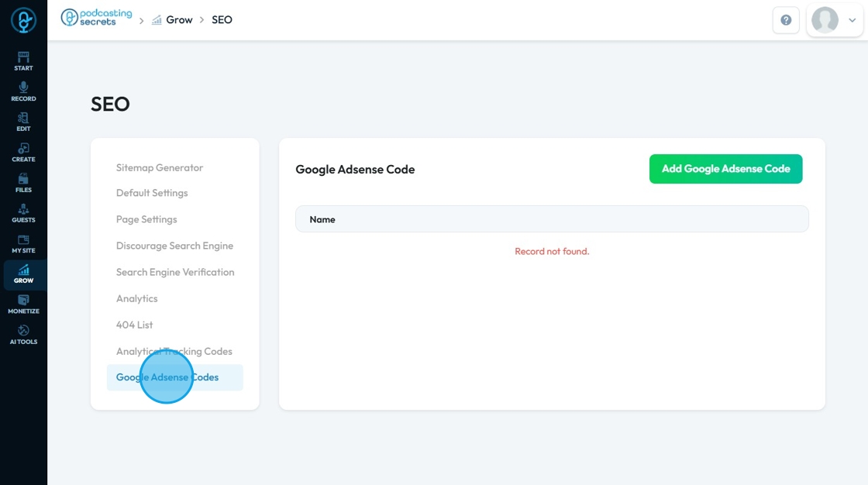The width and height of the screenshot is (868, 485).
Task: Click the Add Google Adsense Code button
Action: click(x=725, y=169)
